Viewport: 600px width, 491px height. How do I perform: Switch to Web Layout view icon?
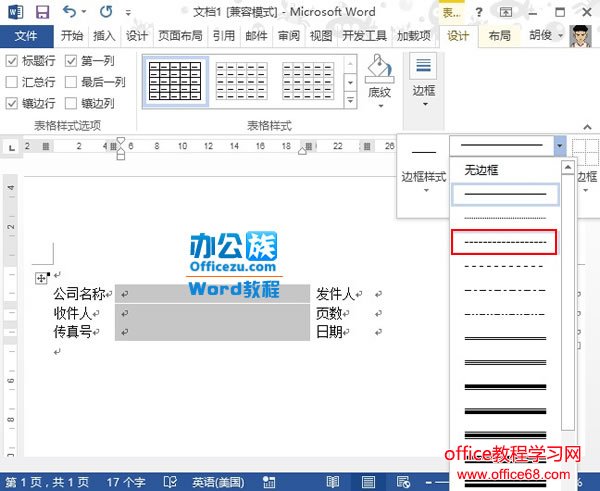(x=403, y=482)
